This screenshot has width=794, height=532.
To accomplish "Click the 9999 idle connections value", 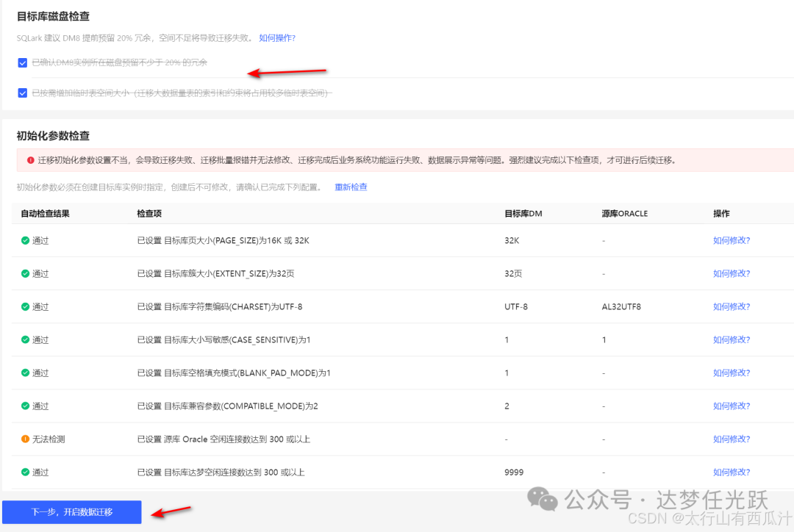I will click(514, 472).
